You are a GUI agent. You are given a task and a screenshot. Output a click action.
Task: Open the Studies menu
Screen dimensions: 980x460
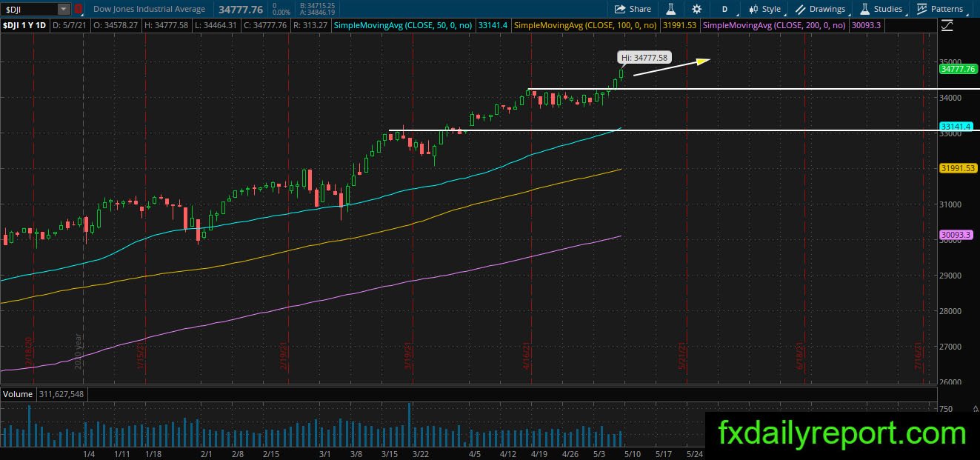click(x=881, y=9)
